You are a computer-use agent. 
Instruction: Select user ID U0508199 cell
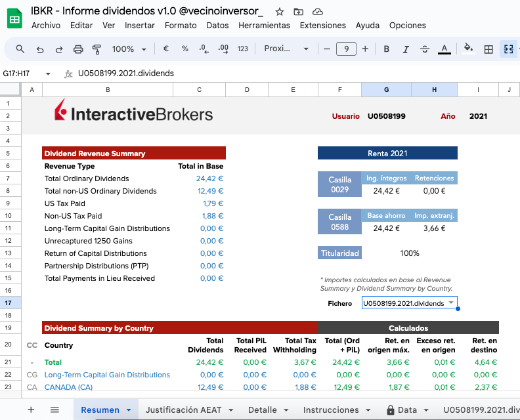(x=386, y=116)
